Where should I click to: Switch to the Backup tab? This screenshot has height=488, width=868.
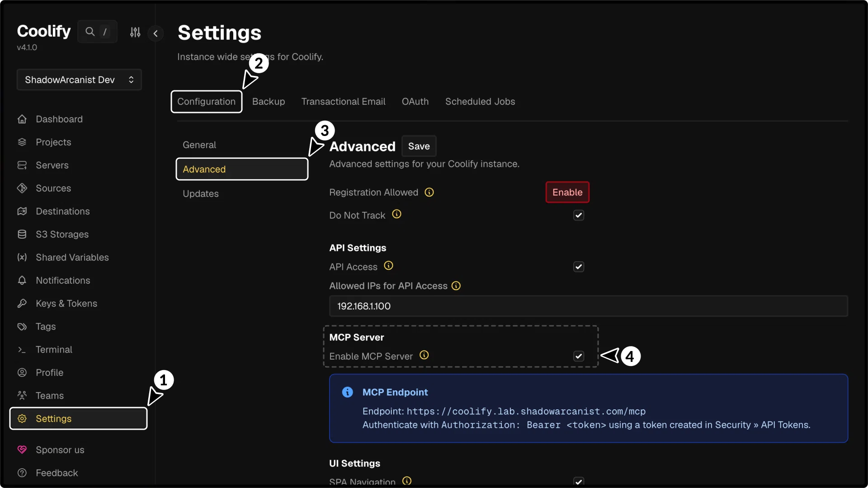(269, 102)
